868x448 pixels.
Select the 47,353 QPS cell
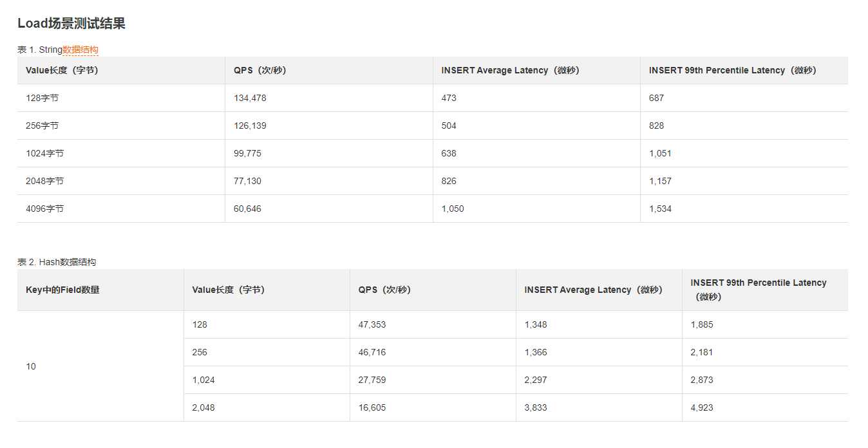pos(372,324)
